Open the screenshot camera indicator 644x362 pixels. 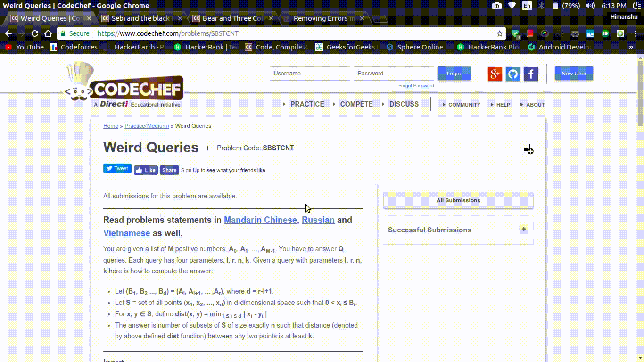tap(496, 6)
